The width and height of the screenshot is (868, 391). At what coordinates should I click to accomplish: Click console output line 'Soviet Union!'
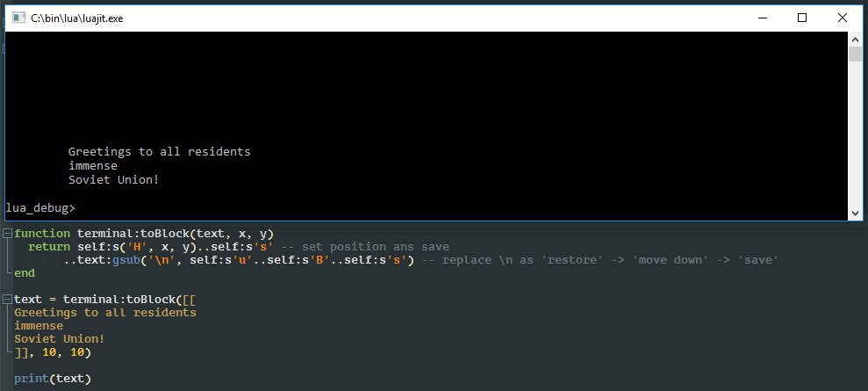(x=114, y=180)
